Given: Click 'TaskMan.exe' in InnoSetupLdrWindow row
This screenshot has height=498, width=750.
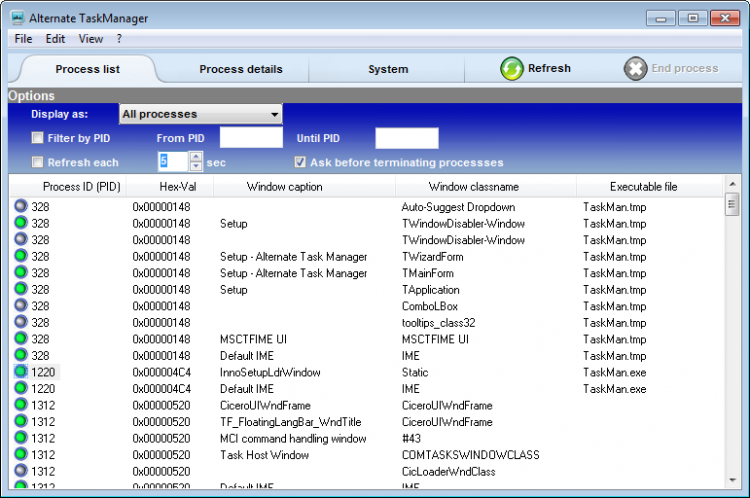Looking at the screenshot, I should point(614,372).
